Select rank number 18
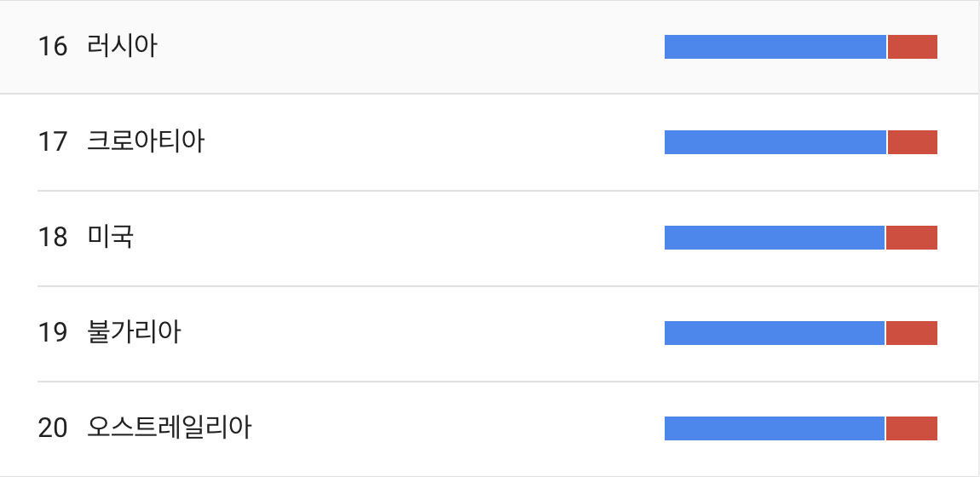 pyautogui.click(x=53, y=238)
